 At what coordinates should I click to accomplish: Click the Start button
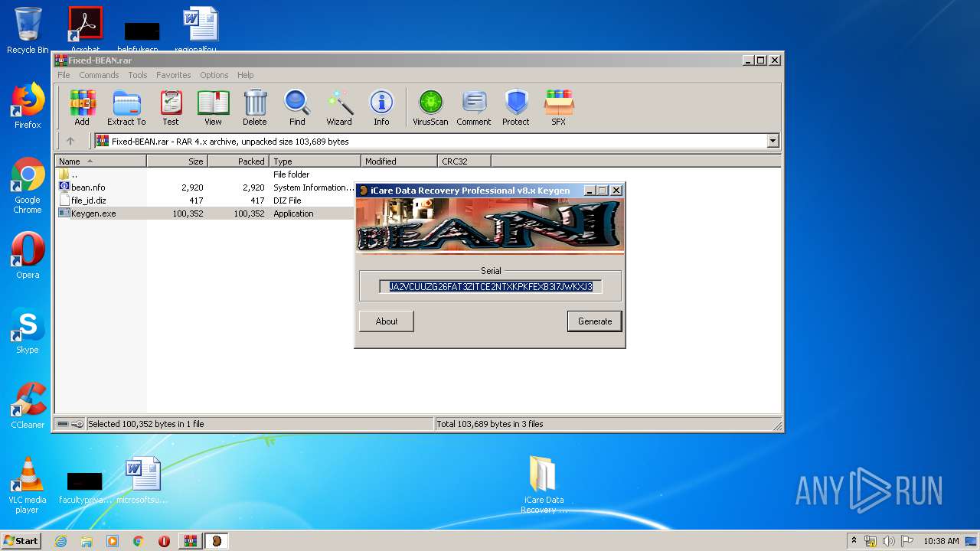(x=21, y=541)
